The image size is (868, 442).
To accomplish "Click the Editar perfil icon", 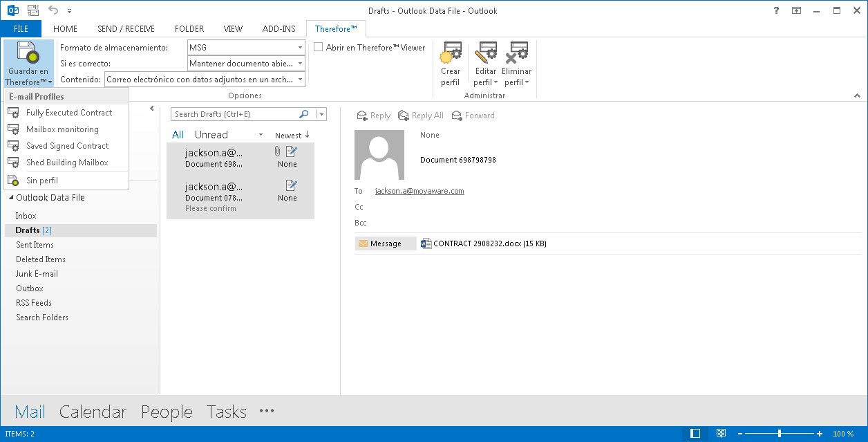I will 486,53.
